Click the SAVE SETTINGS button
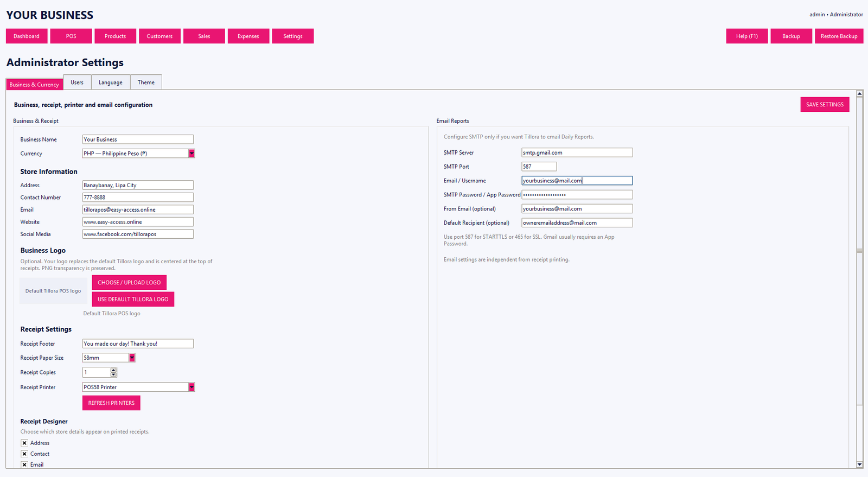Image resolution: width=868 pixels, height=477 pixels. pyautogui.click(x=825, y=105)
